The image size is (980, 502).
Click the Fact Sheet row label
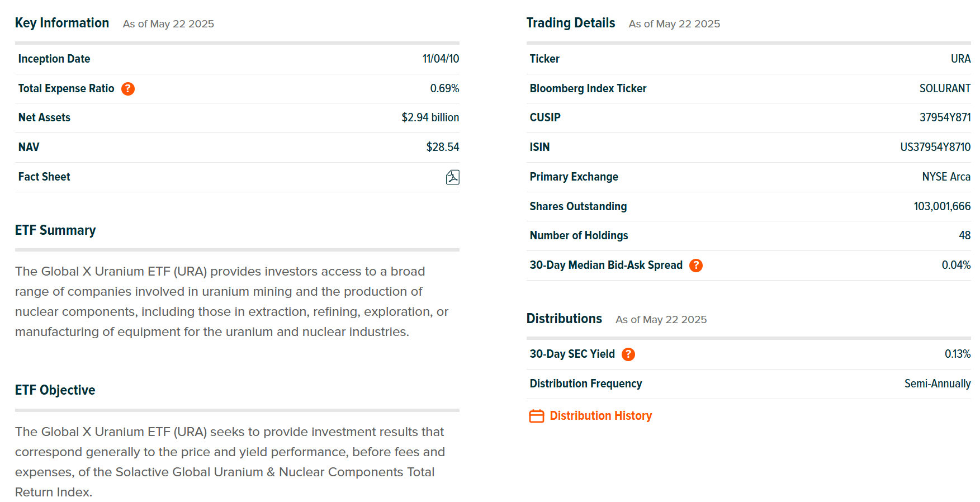coord(44,177)
